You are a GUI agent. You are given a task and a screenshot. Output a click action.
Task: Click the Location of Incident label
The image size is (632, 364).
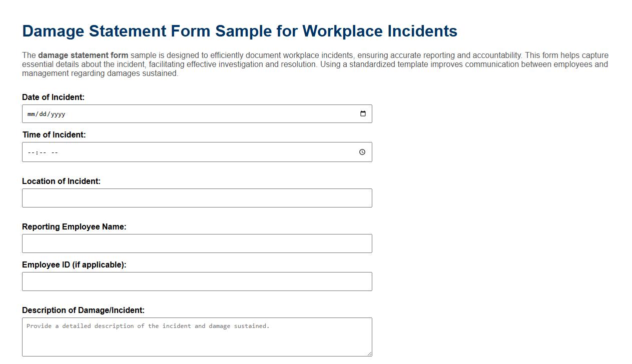tap(61, 181)
